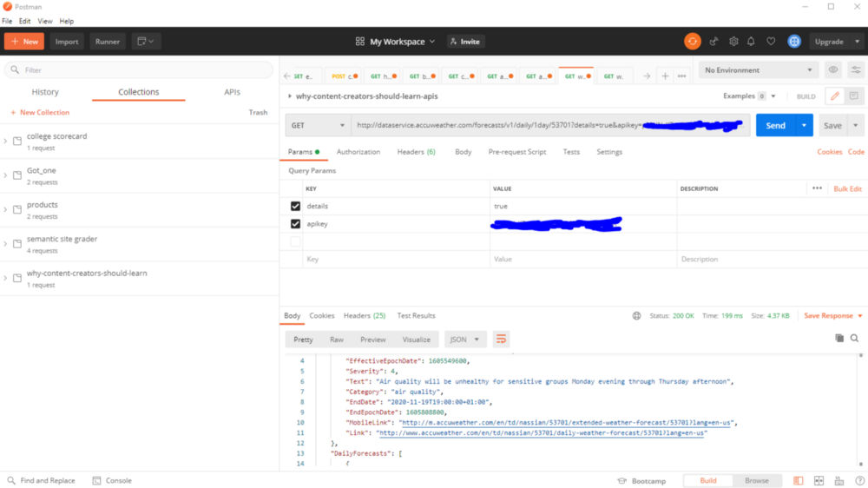This screenshot has height=488, width=868.
Task: Open keyboard shortcuts icon in status bar
Action: (839, 480)
